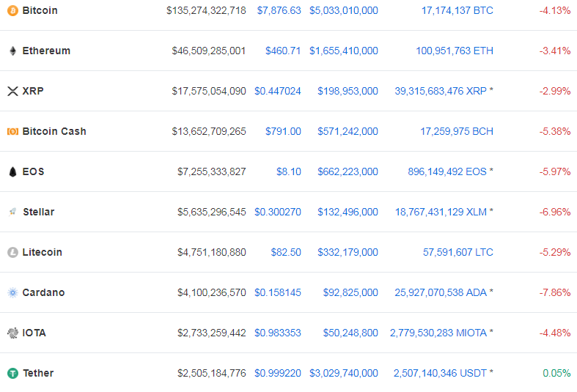Click Cardano price $0.158145
This screenshot has width=577, height=392.
277,292
